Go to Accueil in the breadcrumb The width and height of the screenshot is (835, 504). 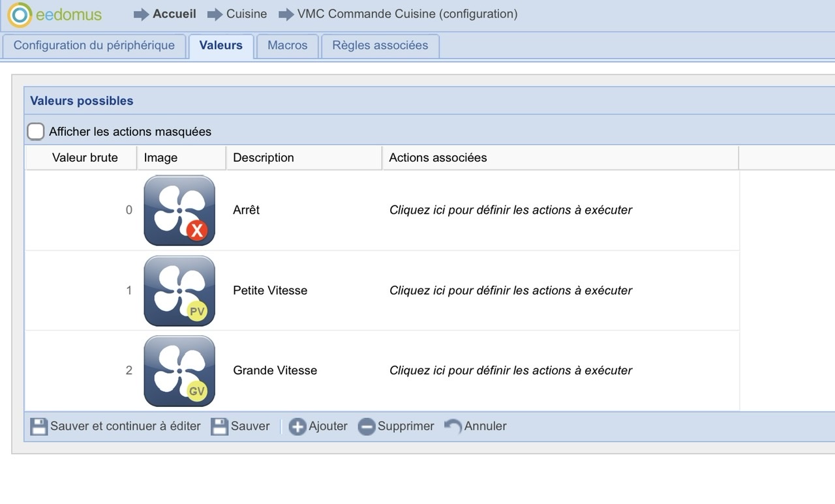[174, 14]
